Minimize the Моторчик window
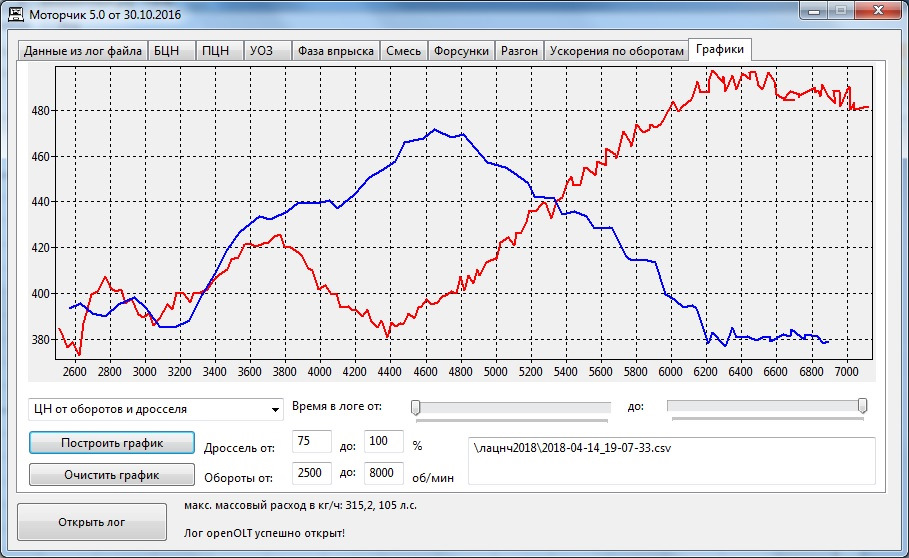The image size is (909, 558). 814,10
